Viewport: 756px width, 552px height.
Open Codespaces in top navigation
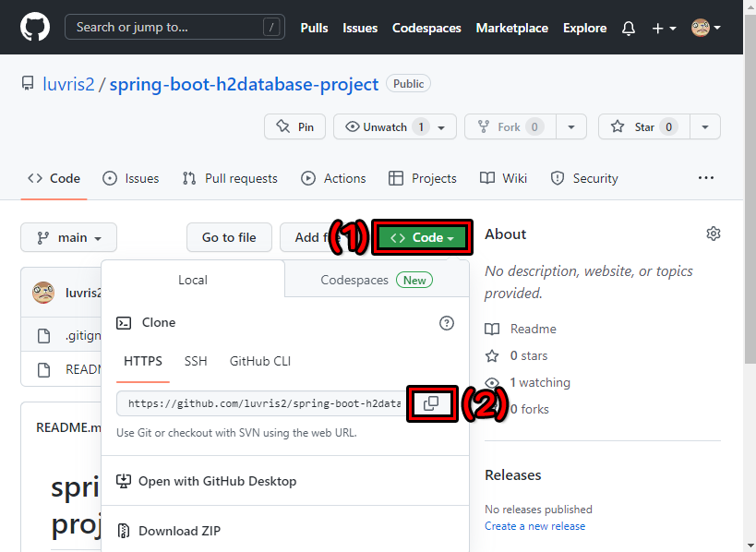pyautogui.click(x=426, y=28)
